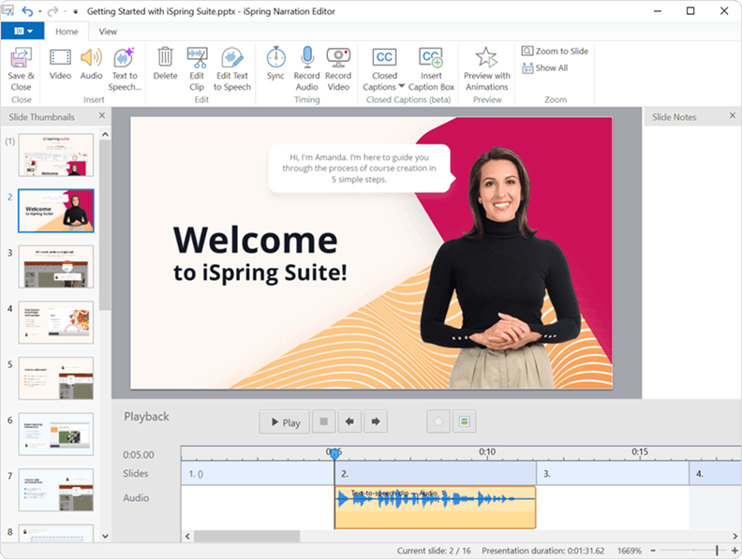
Task: Go to next slide with right arrow
Action: (376, 422)
